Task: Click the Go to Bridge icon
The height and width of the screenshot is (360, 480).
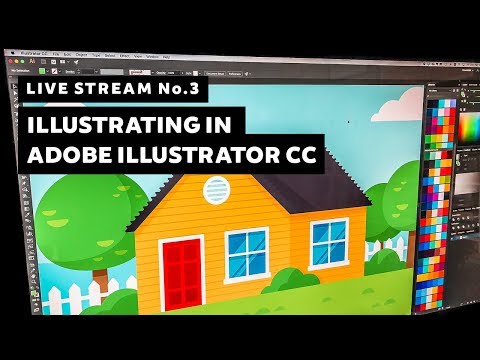Action: pos(43,62)
